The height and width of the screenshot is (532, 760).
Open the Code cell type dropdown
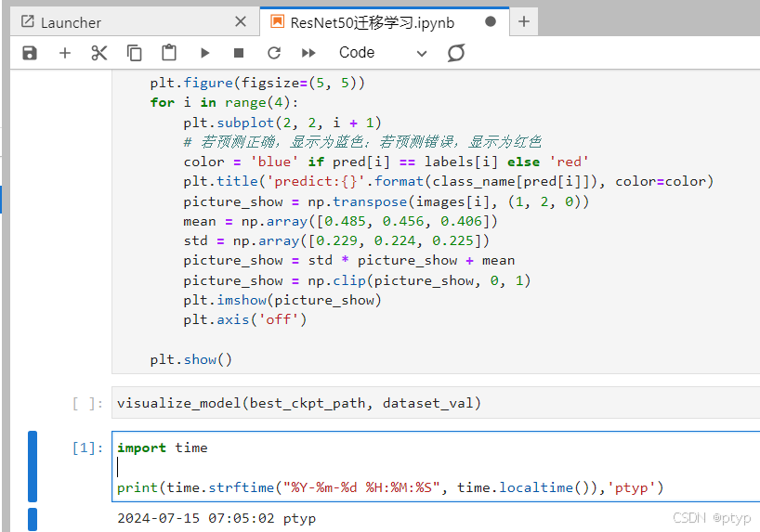point(382,53)
